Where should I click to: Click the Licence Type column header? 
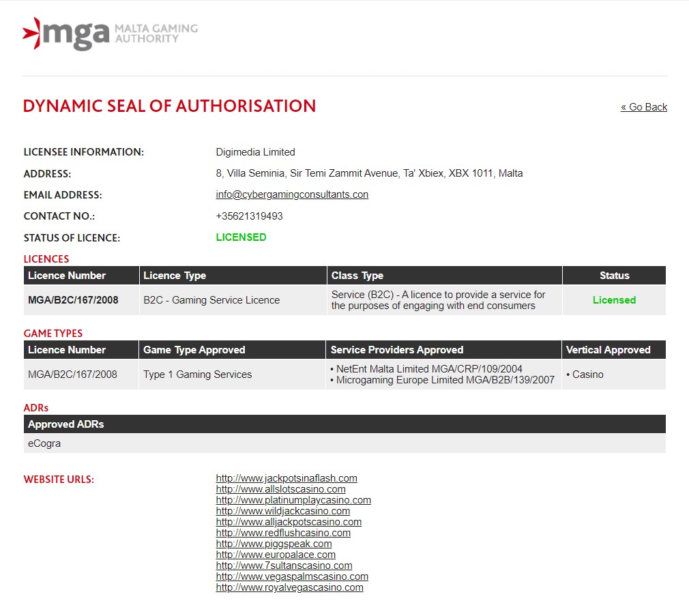tap(233, 276)
